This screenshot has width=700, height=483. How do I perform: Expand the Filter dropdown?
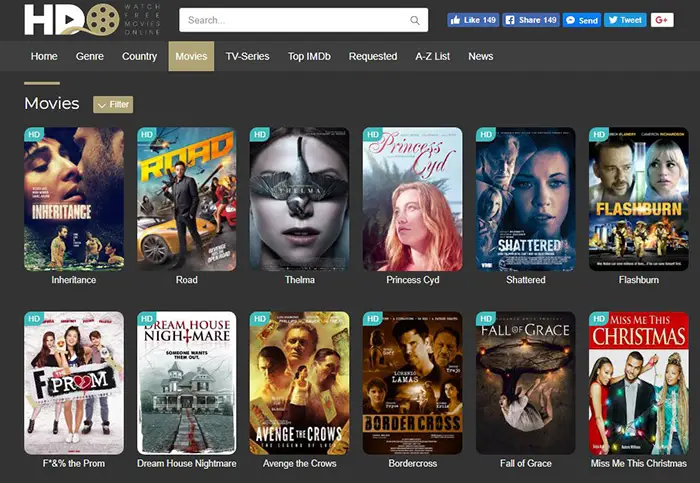[113, 104]
